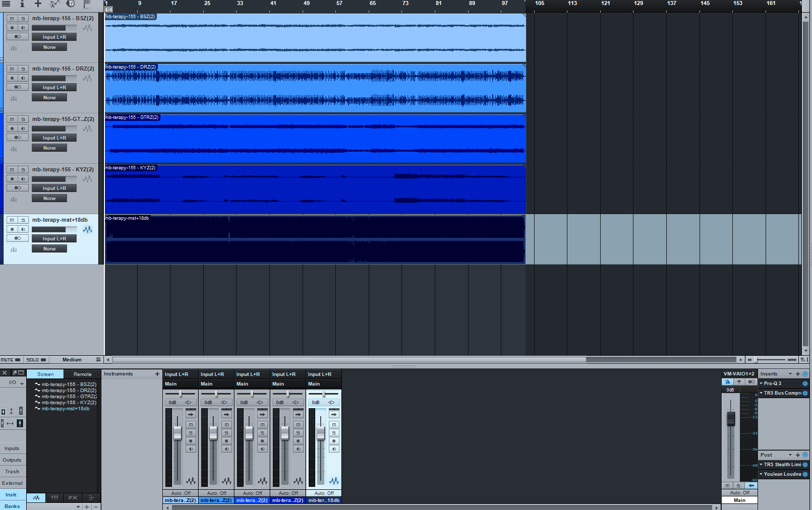Screen dimensions: 812x510
Task: Switch to the Remote tab
Action: click(x=82, y=374)
